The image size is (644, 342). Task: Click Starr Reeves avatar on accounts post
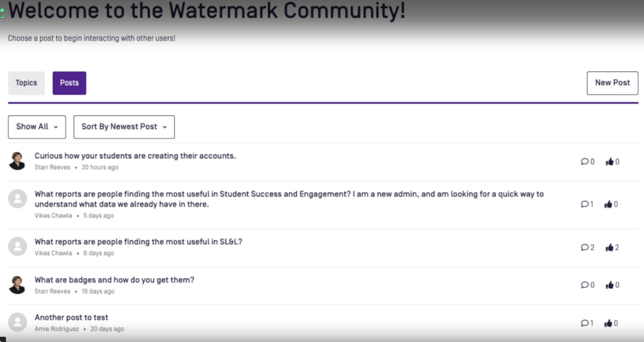[x=17, y=161]
